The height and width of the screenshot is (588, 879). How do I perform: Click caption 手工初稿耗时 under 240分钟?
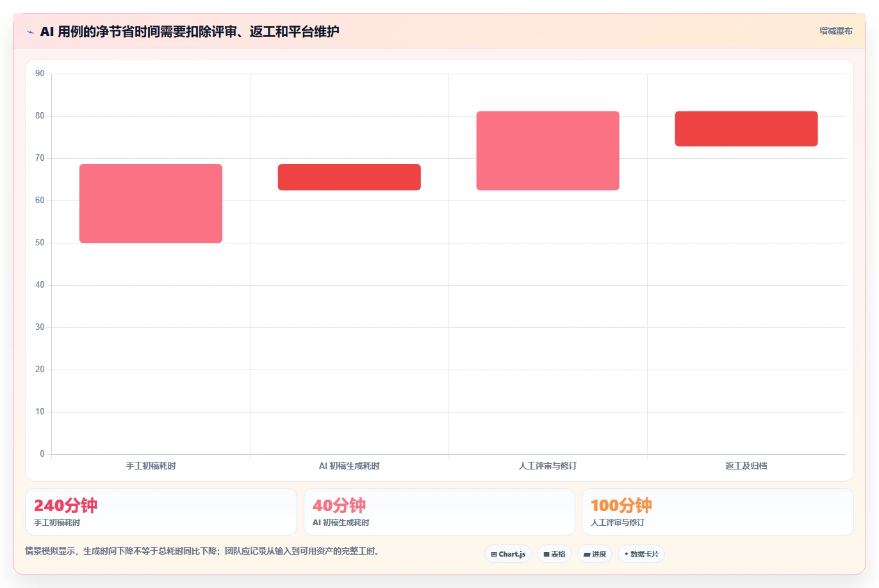click(57, 523)
